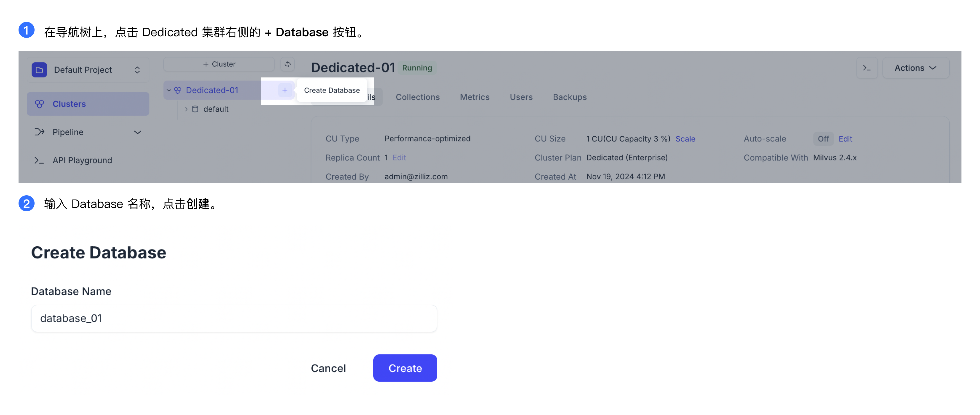980x415 pixels.
Task: Click the terminal prompt icon top right
Action: [867, 67]
